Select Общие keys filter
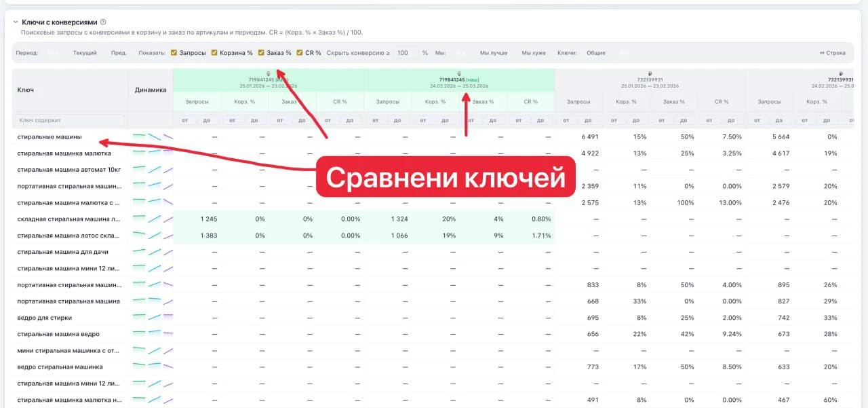This screenshot has width=868, height=408. tap(596, 52)
